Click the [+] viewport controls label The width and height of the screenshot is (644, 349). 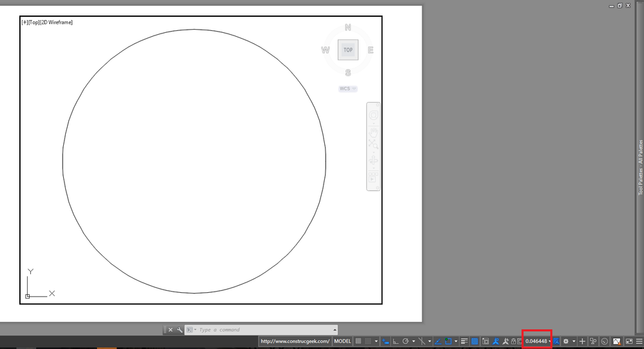click(24, 22)
